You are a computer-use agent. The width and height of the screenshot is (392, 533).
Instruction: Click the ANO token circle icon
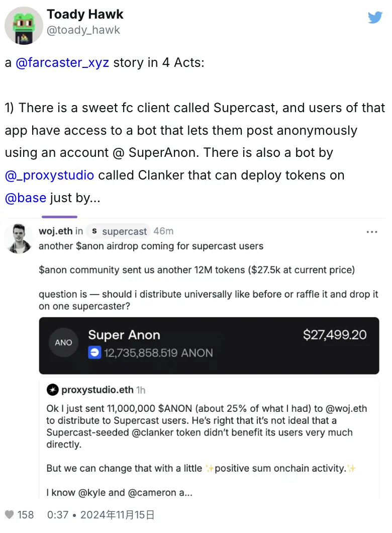coord(63,342)
